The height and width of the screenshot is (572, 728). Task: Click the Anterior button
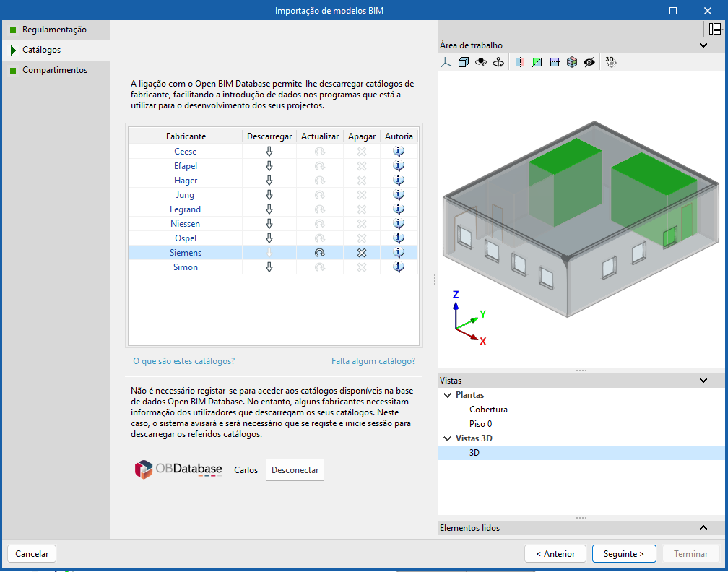[555, 553]
